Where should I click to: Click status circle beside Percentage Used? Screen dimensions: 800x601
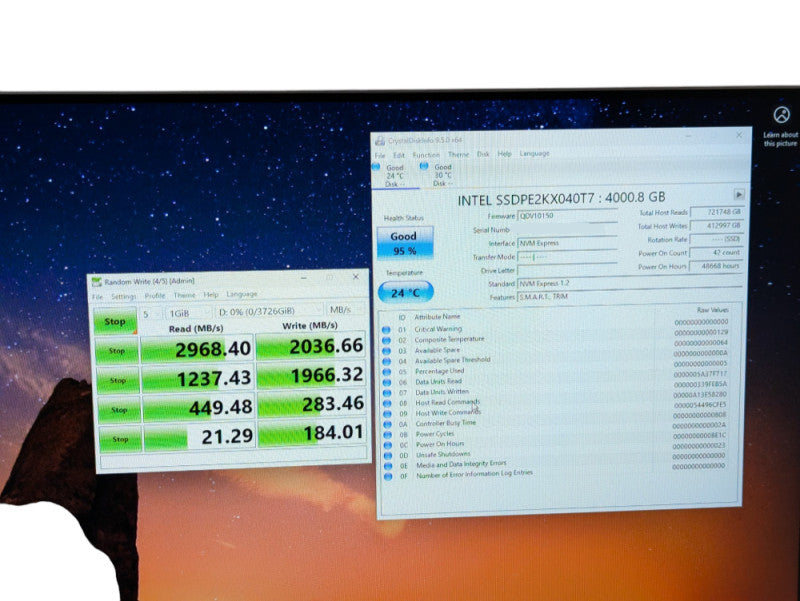387,372
